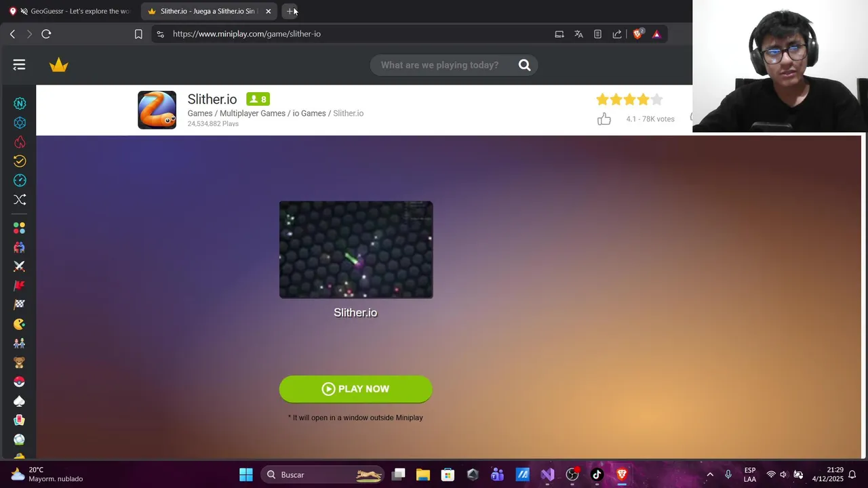
Task: Open Microsoft Store from the taskbar
Action: 448,474
